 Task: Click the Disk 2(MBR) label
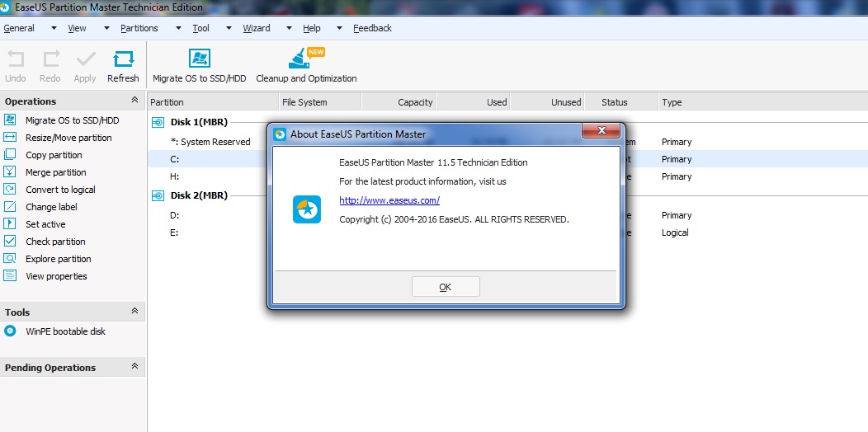[x=199, y=195]
